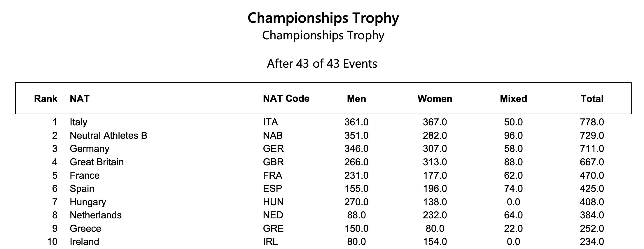
Task: Select the NAT column header
Action: tap(80, 99)
